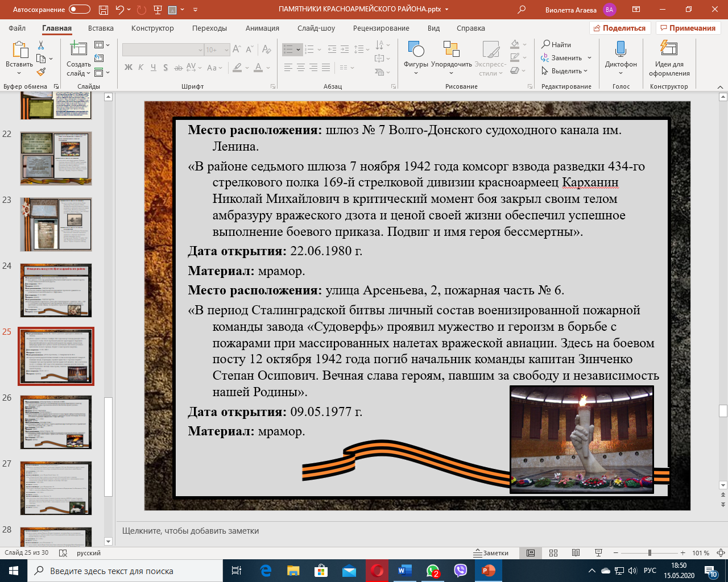The width and height of the screenshot is (728, 582).
Task: Switch to Reading view icon
Action: [576, 553]
